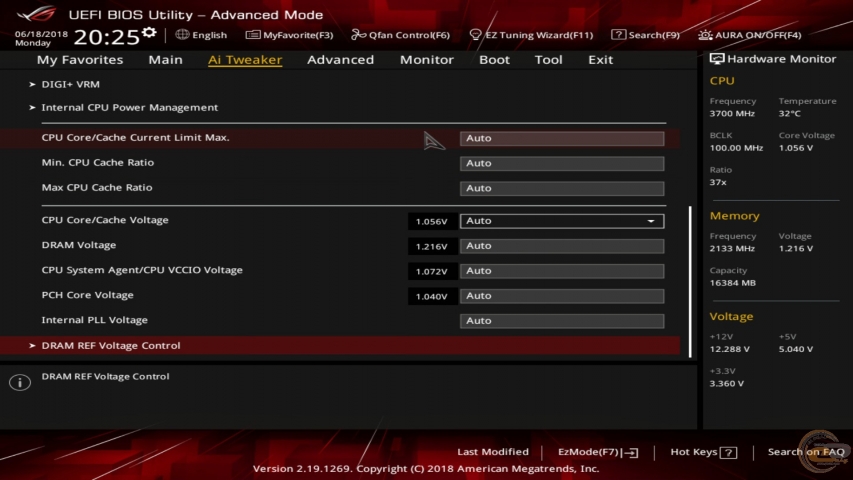The width and height of the screenshot is (853, 480).
Task: Click Internal PLL Voltage Auto field
Action: coord(562,321)
